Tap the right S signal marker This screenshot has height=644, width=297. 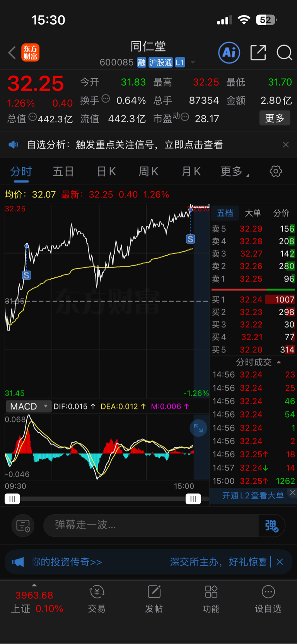(x=190, y=239)
